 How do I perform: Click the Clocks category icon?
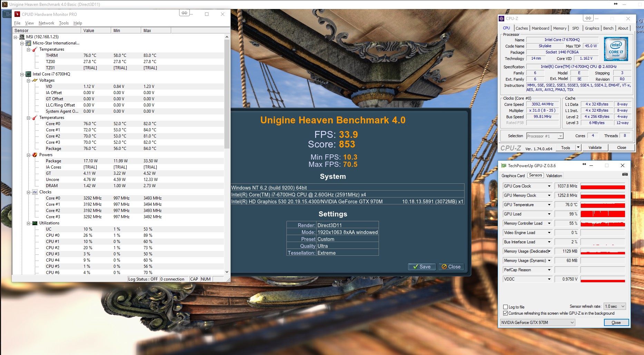[x=35, y=192]
